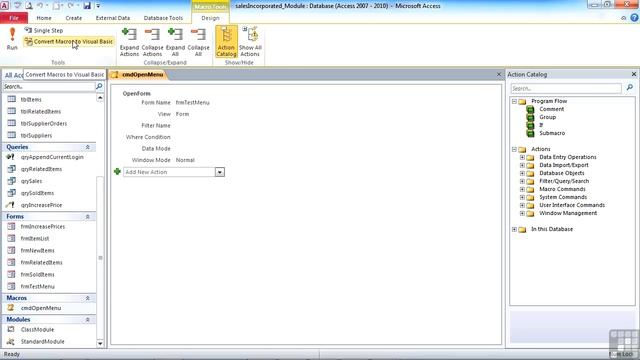This screenshot has width=640, height=360.
Task: Select tblSupplierOrders table icon
Action: coord(12,123)
